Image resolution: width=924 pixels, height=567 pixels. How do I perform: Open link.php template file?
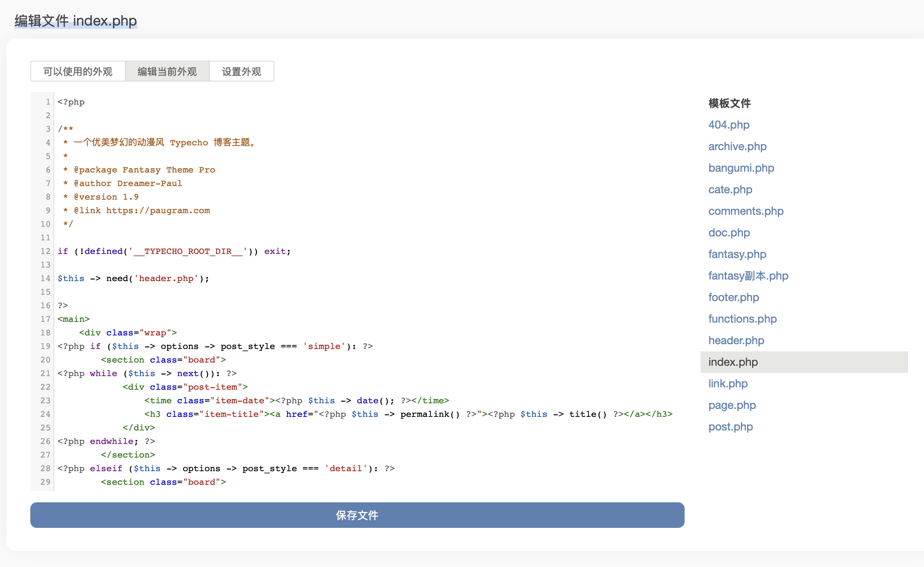[x=728, y=384]
